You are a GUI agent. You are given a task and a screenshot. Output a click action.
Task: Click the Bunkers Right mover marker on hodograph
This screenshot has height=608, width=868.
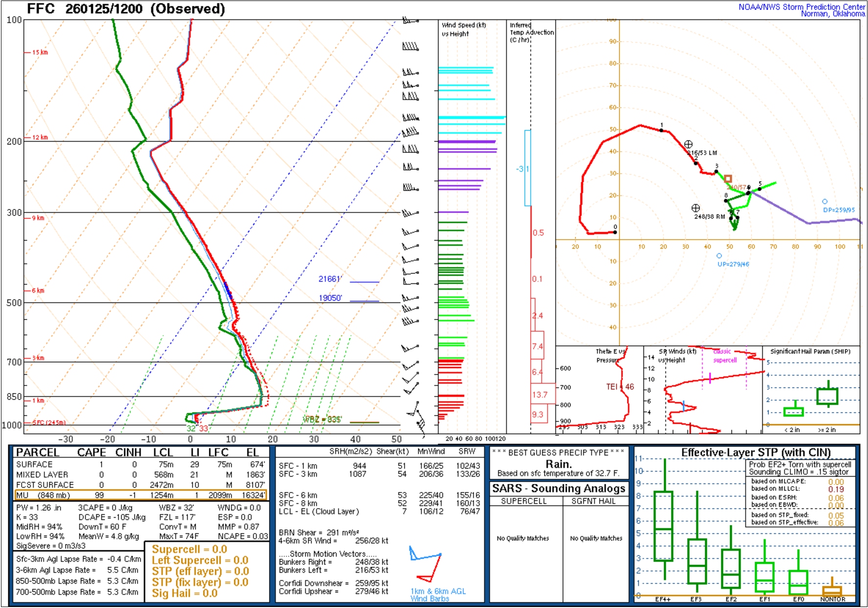point(695,208)
